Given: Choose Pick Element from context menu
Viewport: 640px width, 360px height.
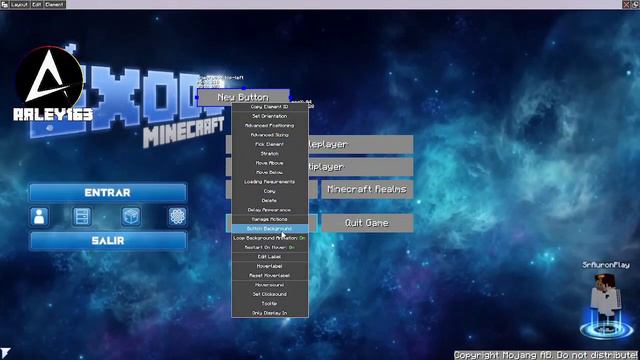Looking at the screenshot, I should click(270, 144).
